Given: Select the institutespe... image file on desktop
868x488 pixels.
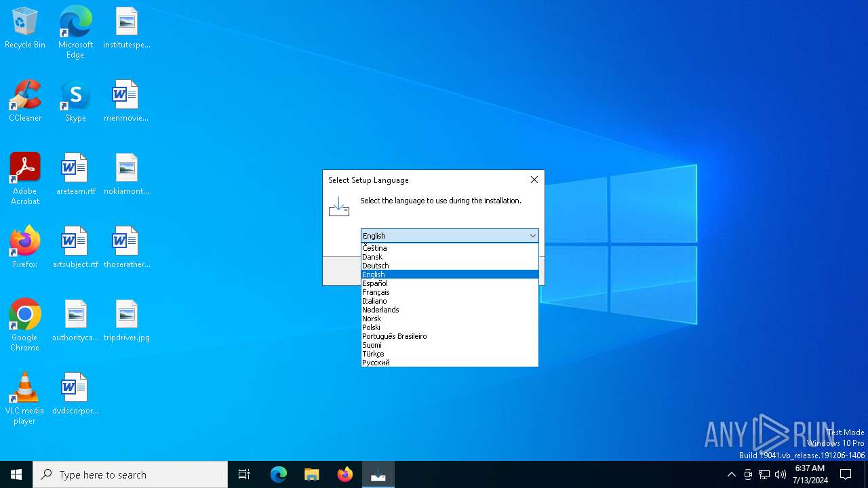Looking at the screenshot, I should coord(127,28).
